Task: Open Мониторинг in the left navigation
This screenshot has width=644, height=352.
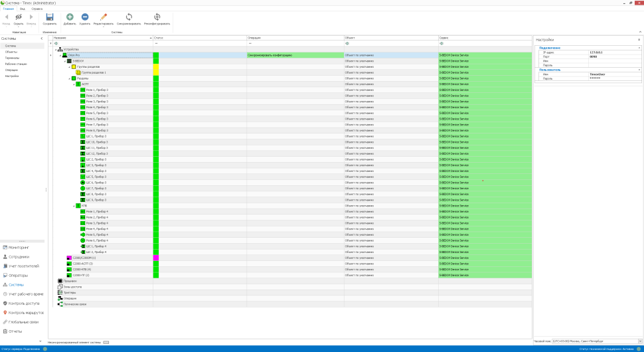Action: tap(19, 247)
